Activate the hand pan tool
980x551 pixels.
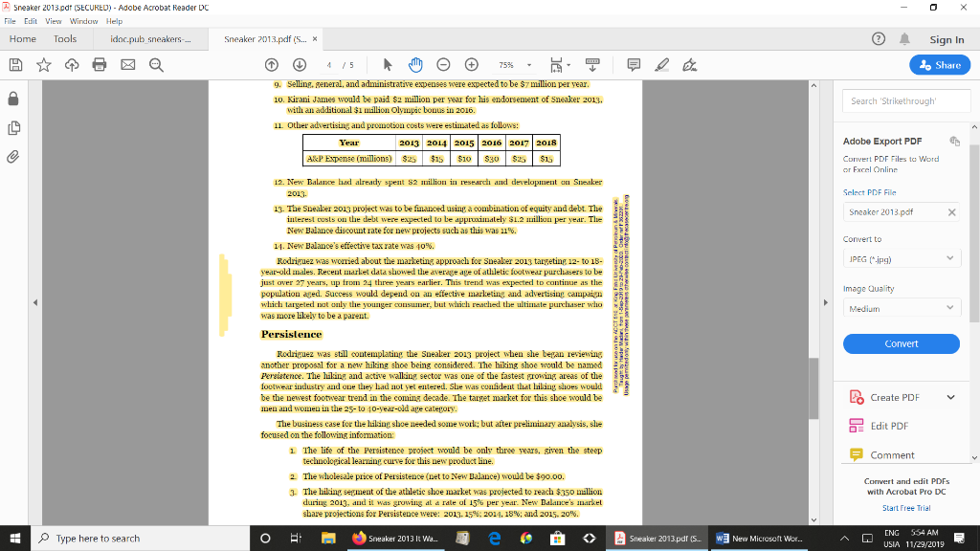click(x=415, y=65)
